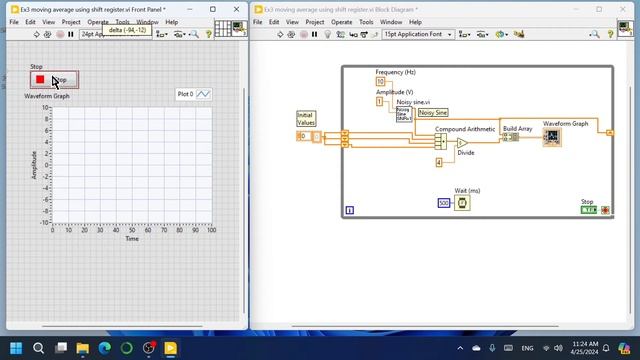
Task: Click Run arrow in Front Panel toolbar
Action: pyautogui.click(x=36, y=35)
